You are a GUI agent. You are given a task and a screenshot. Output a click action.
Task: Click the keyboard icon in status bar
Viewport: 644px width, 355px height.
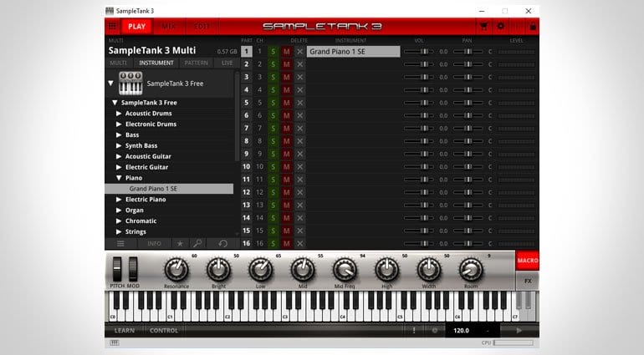click(x=115, y=342)
